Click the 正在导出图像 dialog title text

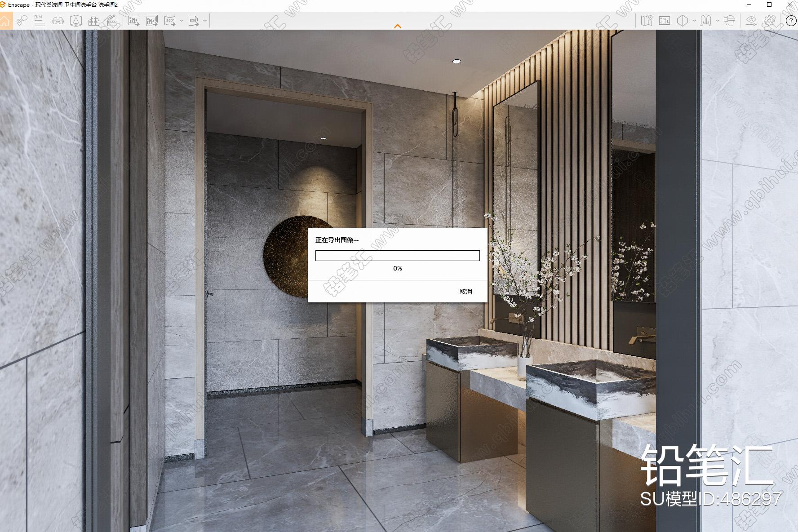tap(337, 240)
